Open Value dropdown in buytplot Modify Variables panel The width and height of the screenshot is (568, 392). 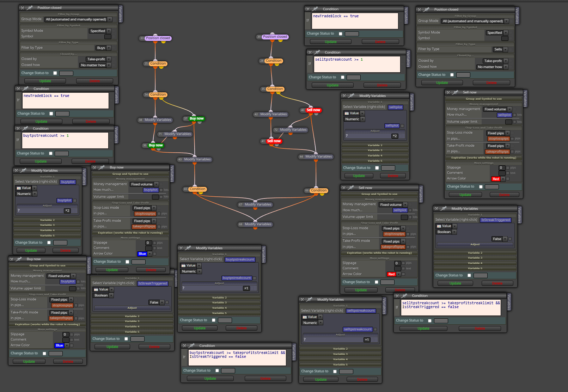coord(26,188)
